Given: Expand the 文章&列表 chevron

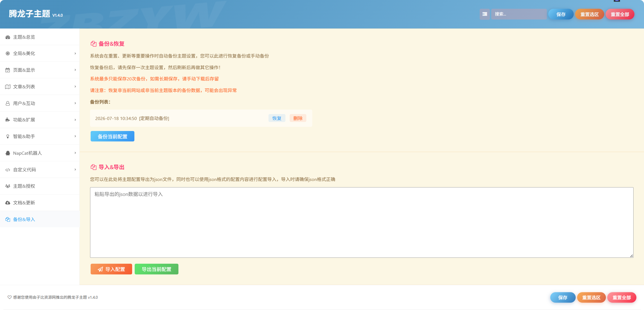Looking at the screenshot, I should [x=75, y=86].
